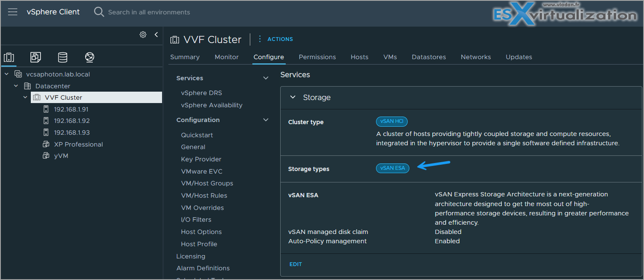Click the cluster icon beside VVF Cluster in tree
Image resolution: width=644 pixels, height=280 pixels.
point(37,98)
